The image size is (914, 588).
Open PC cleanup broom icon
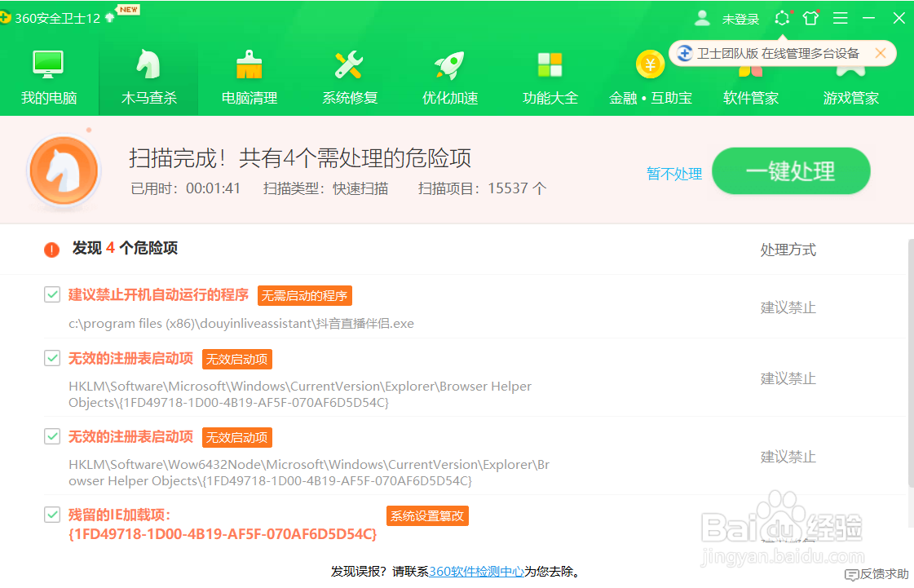(249, 64)
